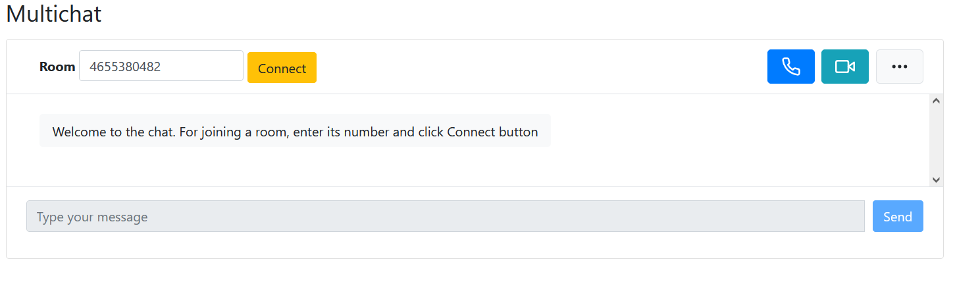Expand the ellipsis overflow button
The height and width of the screenshot is (282, 980).
click(x=899, y=67)
